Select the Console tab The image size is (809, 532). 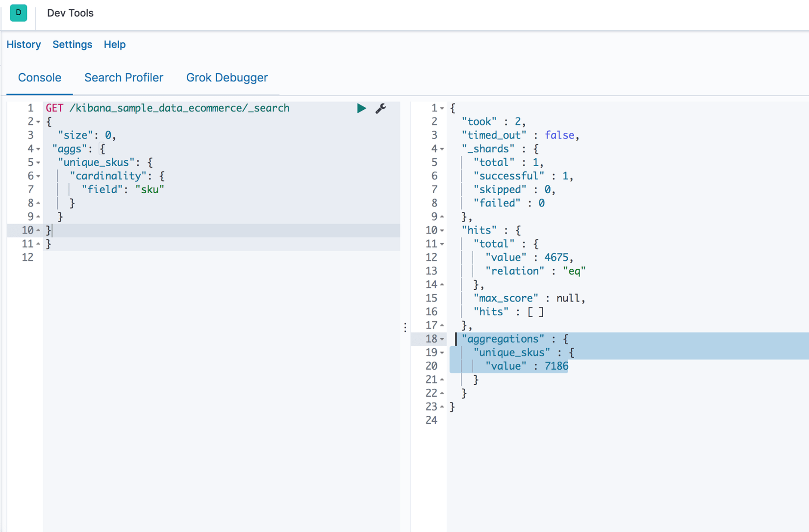click(x=40, y=77)
